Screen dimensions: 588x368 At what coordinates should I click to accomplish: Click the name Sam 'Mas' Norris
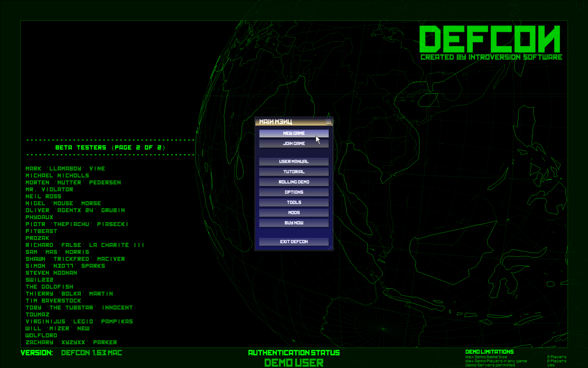[x=57, y=252]
